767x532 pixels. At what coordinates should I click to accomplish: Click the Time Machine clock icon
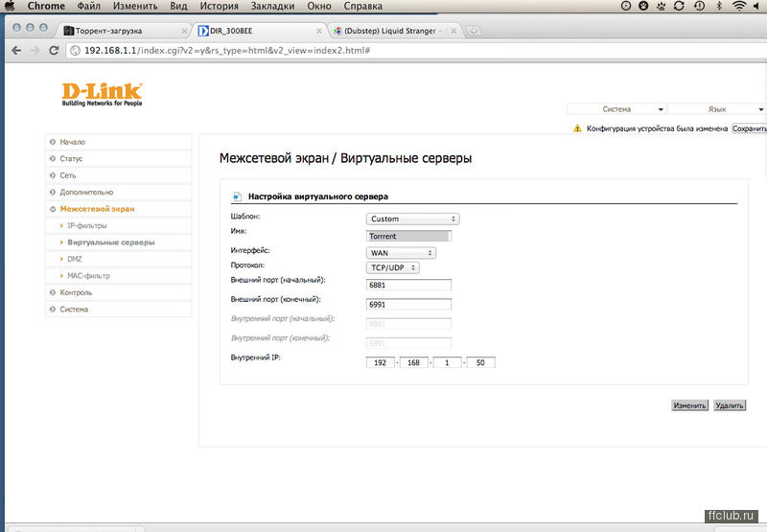click(x=700, y=6)
